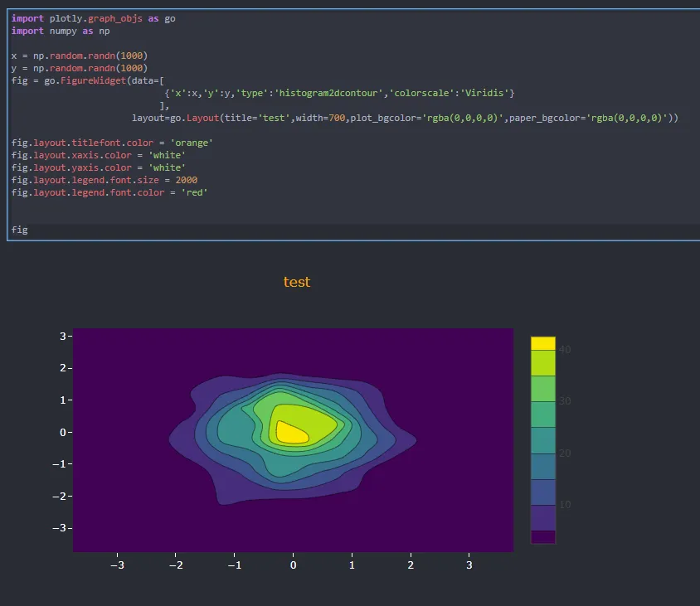The width and height of the screenshot is (700, 606).
Task: Click the colorbar tick label 10
Action: [x=565, y=504]
